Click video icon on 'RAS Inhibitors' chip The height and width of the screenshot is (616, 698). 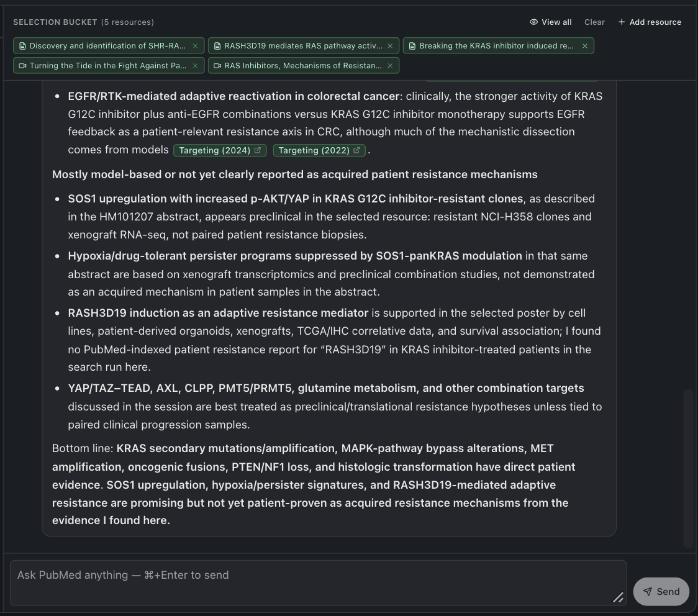tap(217, 65)
